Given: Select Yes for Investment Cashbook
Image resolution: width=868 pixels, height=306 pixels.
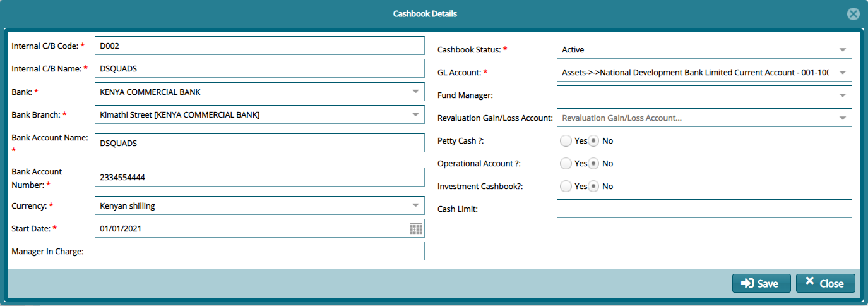Looking at the screenshot, I should point(566,187).
